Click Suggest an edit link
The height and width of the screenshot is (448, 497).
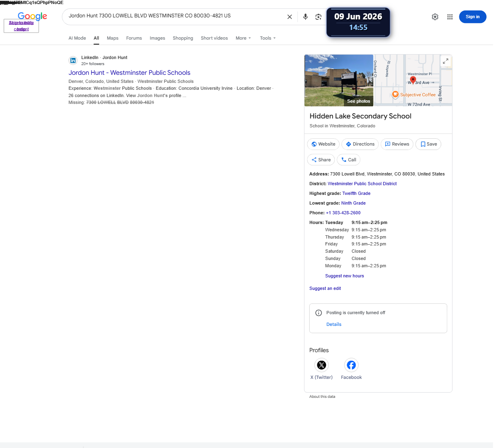click(325, 288)
